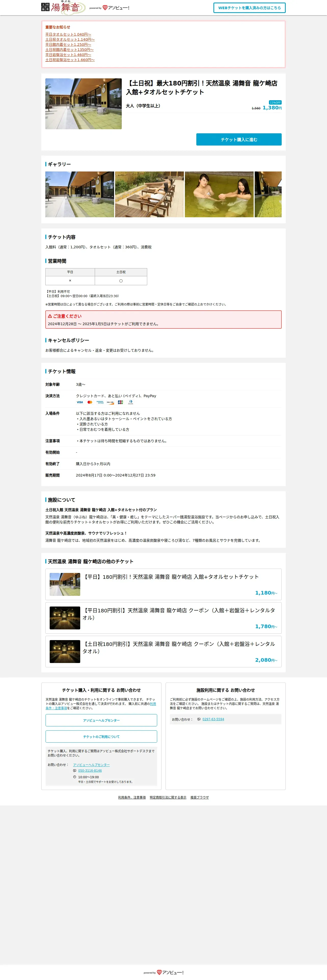Click the 湯舞音 logo in the header
The image size is (327, 980).
click(x=63, y=8)
